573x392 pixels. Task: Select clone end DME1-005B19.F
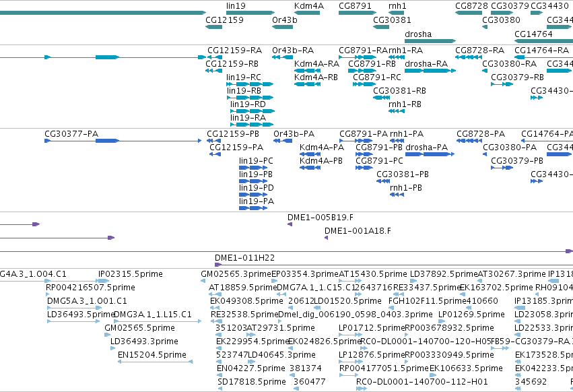pyautogui.click(x=290, y=224)
